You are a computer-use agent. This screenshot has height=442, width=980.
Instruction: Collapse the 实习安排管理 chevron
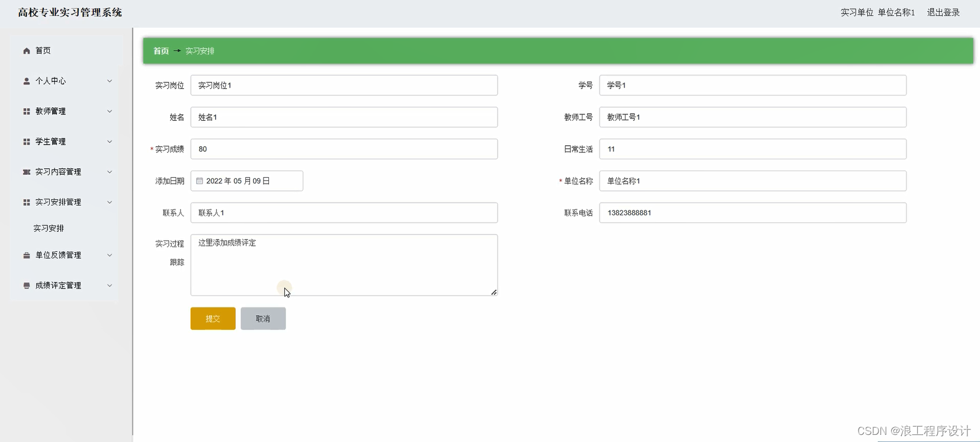pyautogui.click(x=110, y=202)
